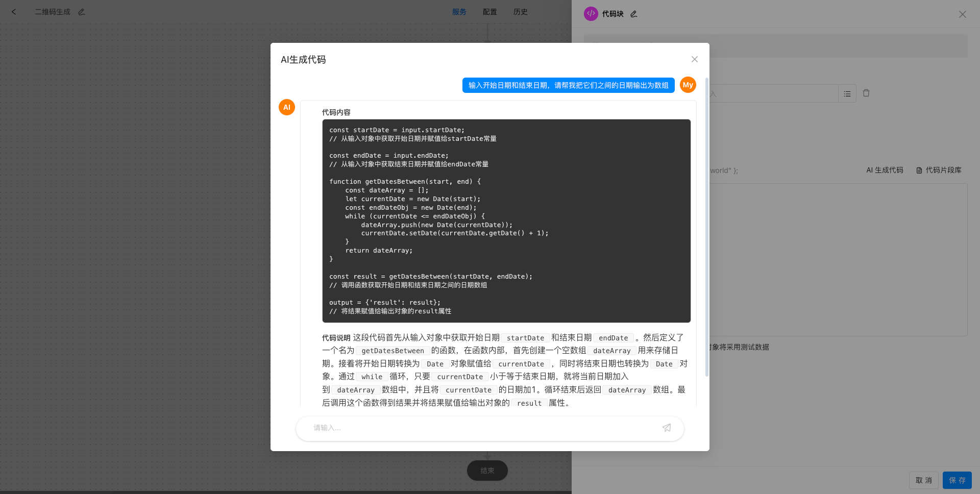The height and width of the screenshot is (494, 980).
Task: Select the 服务 tab
Action: coord(459,12)
